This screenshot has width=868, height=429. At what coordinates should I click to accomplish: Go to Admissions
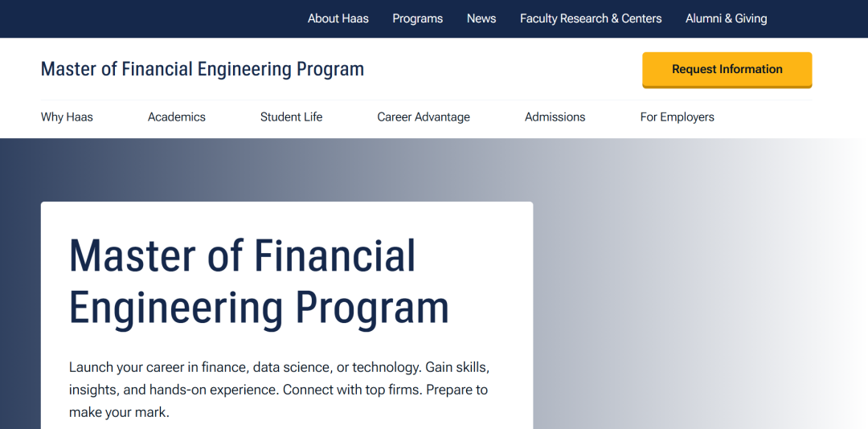555,117
